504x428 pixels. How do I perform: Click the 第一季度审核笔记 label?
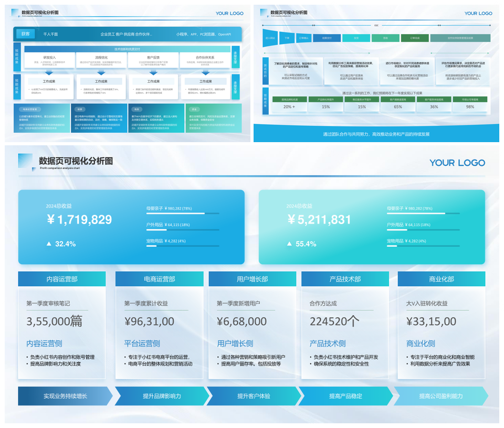pyautogui.click(x=48, y=303)
